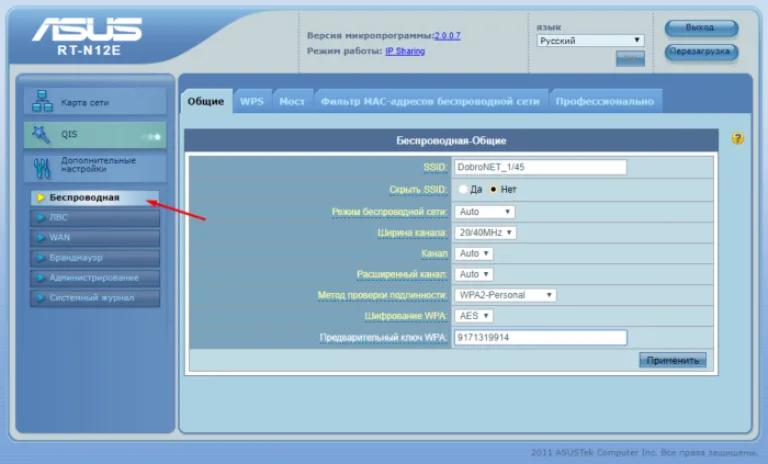Click the WPA pre-shared key field
Viewport: 768px width, 464px height.
(540, 338)
